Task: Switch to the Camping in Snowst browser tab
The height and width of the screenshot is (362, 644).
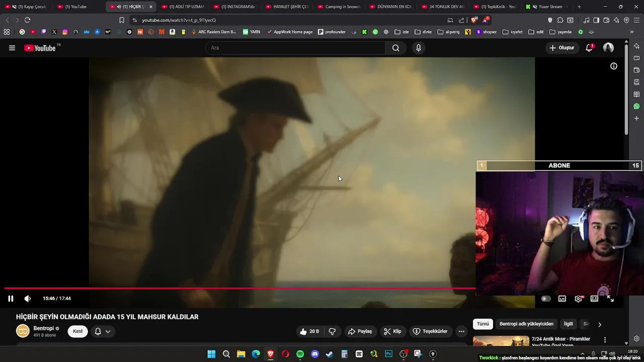Action: coord(339,7)
